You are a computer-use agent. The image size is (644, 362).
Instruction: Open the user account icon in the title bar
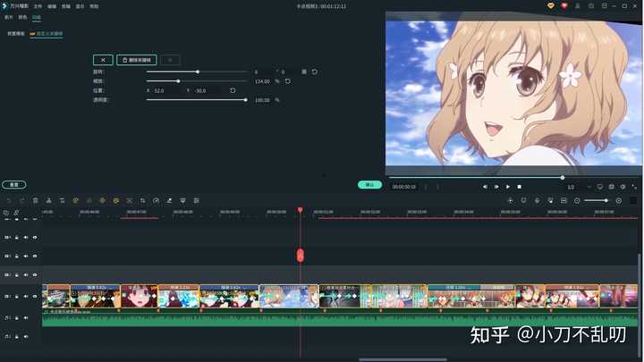coord(578,5)
